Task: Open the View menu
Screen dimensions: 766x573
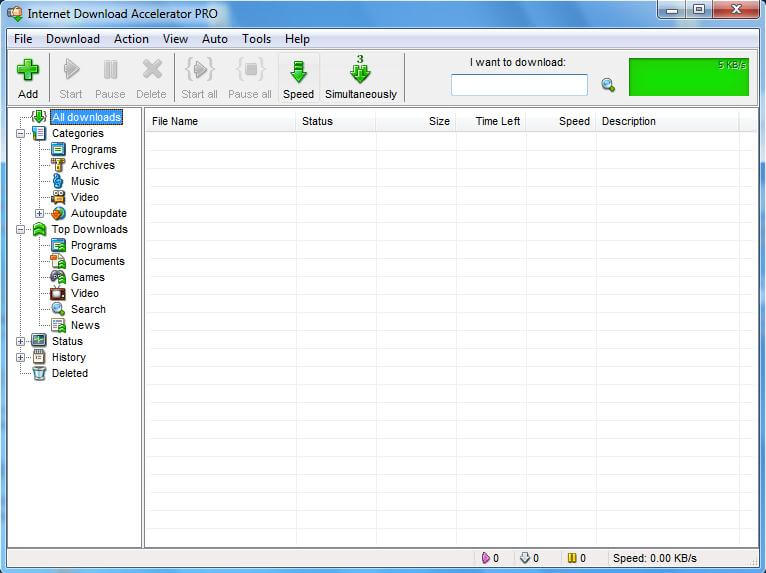Action: pos(175,39)
